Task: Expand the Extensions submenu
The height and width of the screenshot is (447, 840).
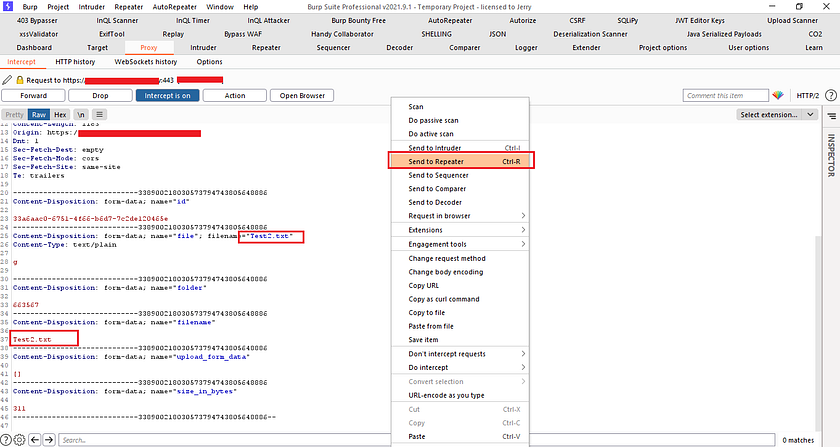Action: (460, 230)
